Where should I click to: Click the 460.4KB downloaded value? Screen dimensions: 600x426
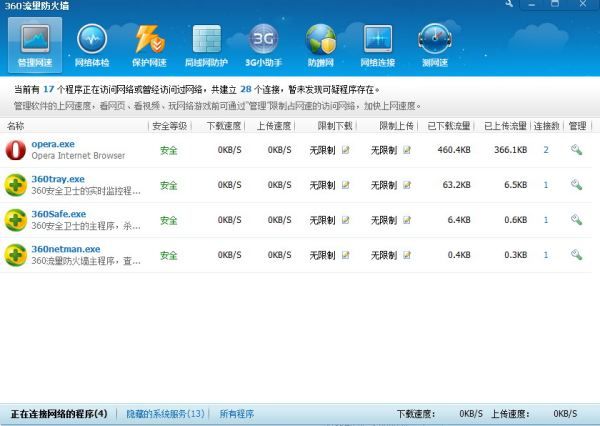click(x=454, y=150)
